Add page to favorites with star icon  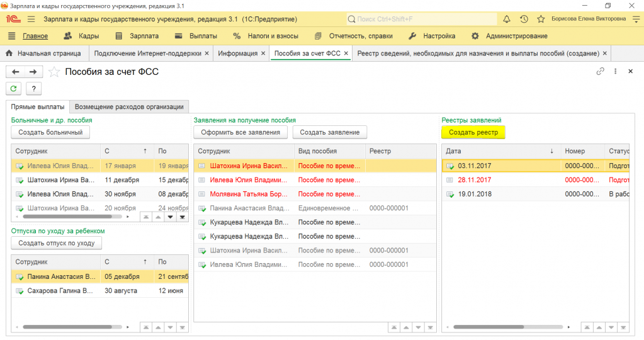point(55,72)
